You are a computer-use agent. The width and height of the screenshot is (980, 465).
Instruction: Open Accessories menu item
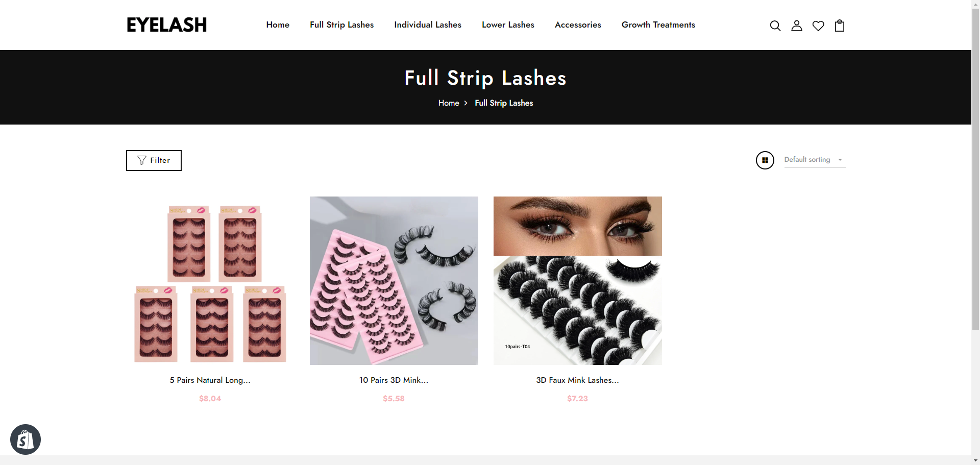pos(578,25)
